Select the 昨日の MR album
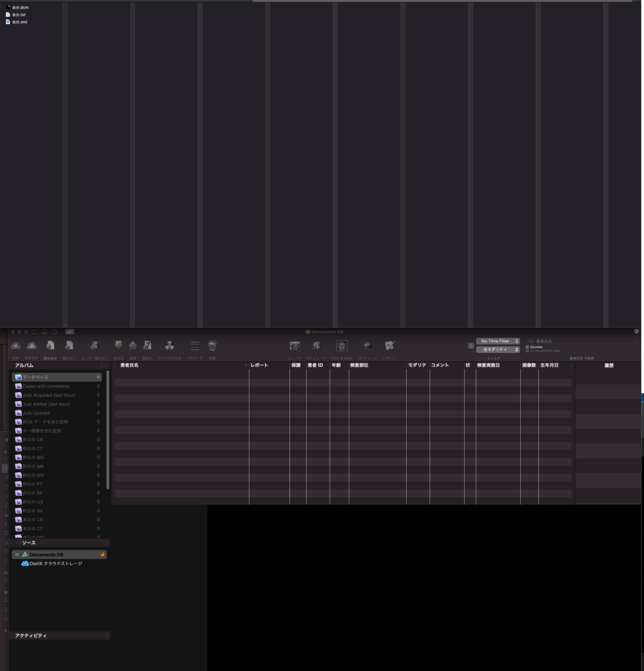The width and height of the screenshot is (644, 671). [x=57, y=466]
